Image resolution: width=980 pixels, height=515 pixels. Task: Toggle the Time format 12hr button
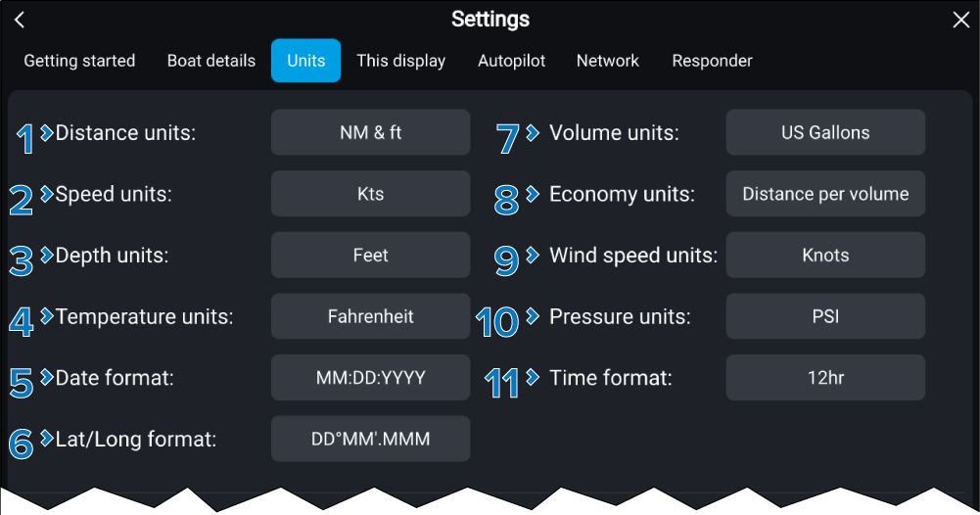point(825,378)
